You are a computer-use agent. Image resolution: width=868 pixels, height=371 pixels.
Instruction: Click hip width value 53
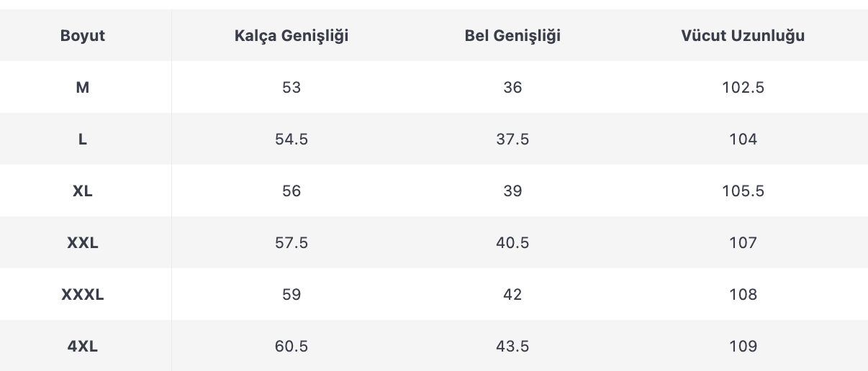coord(291,88)
